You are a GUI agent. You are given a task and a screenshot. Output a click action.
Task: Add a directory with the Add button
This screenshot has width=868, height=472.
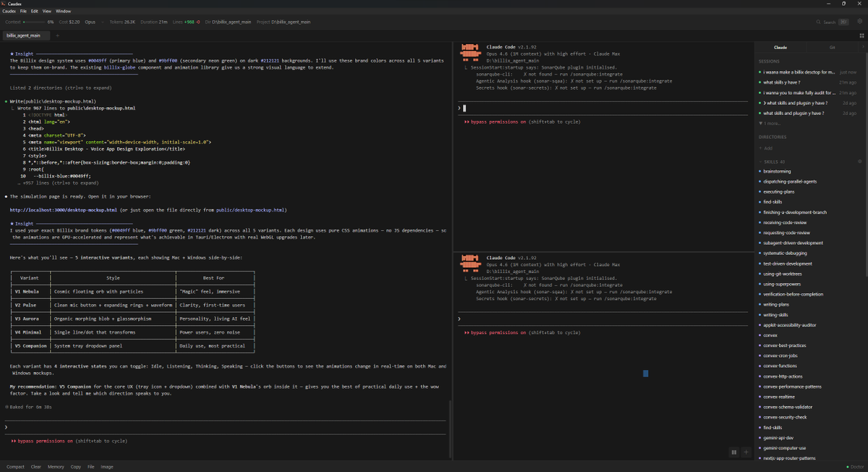[x=767, y=148]
